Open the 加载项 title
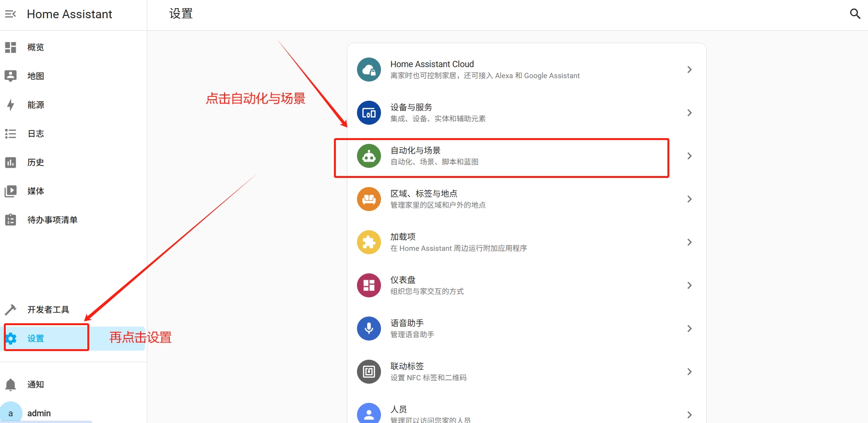 [x=403, y=236]
